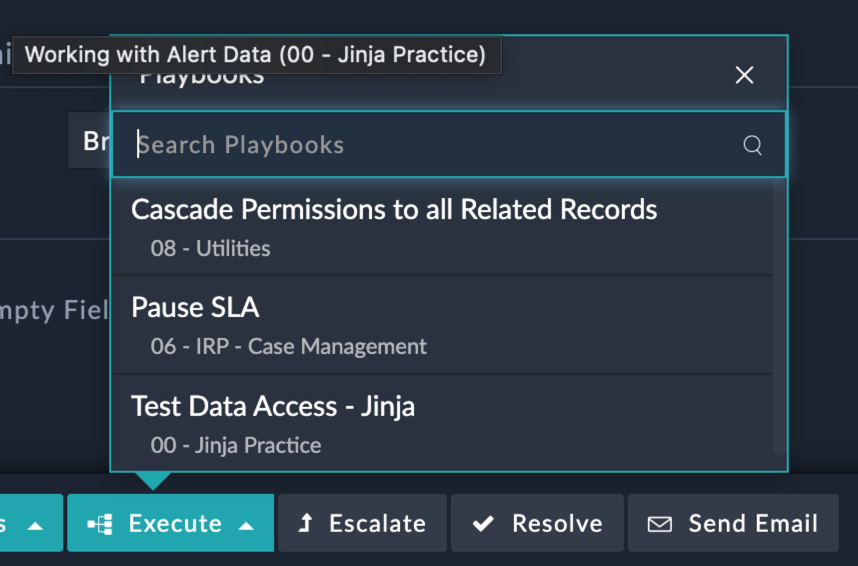Click the 06 - IRP - Case Management label

[288, 346]
